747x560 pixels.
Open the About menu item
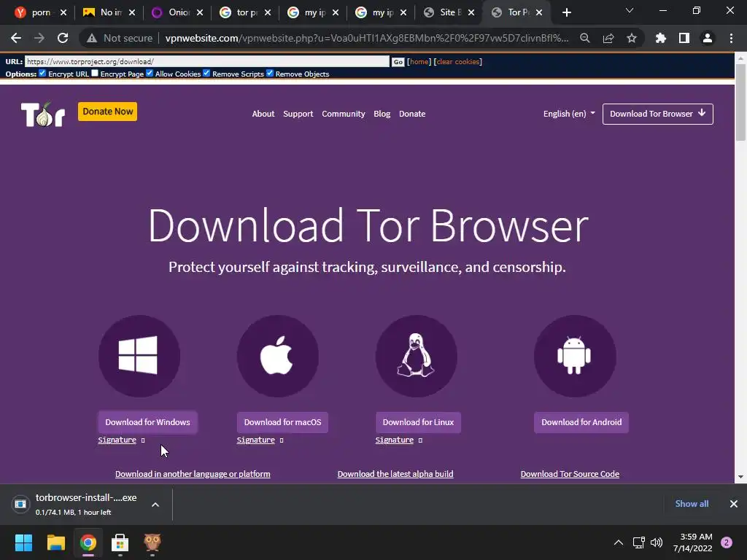click(x=263, y=114)
